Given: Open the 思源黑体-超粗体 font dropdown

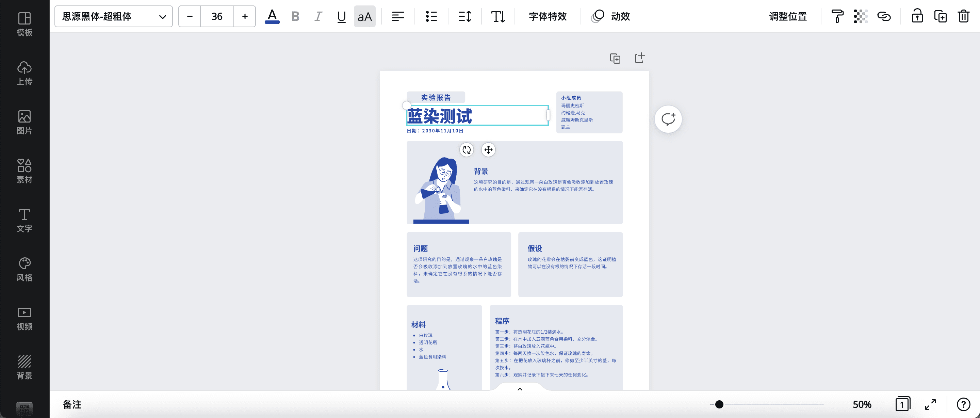Looking at the screenshot, I should click(113, 16).
